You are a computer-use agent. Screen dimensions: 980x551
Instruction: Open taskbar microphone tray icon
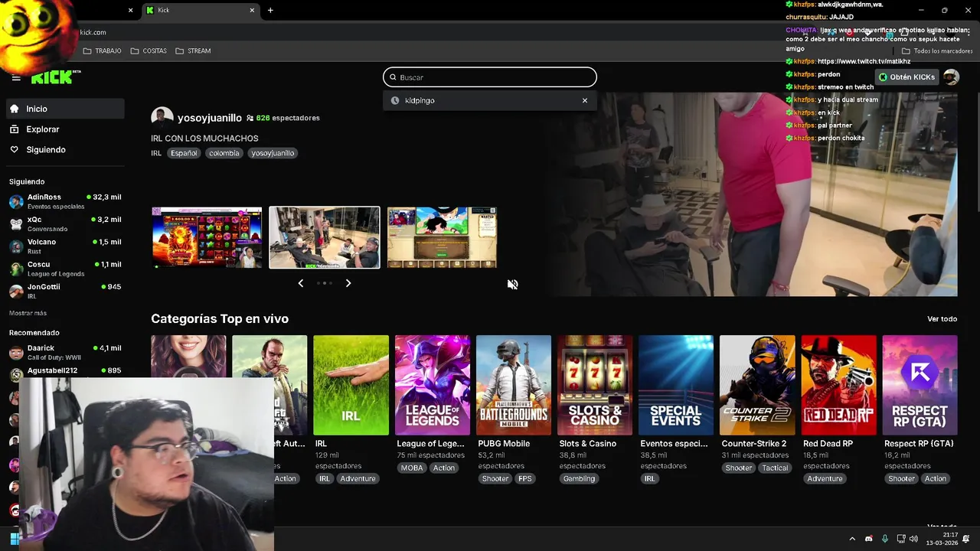[x=884, y=539]
